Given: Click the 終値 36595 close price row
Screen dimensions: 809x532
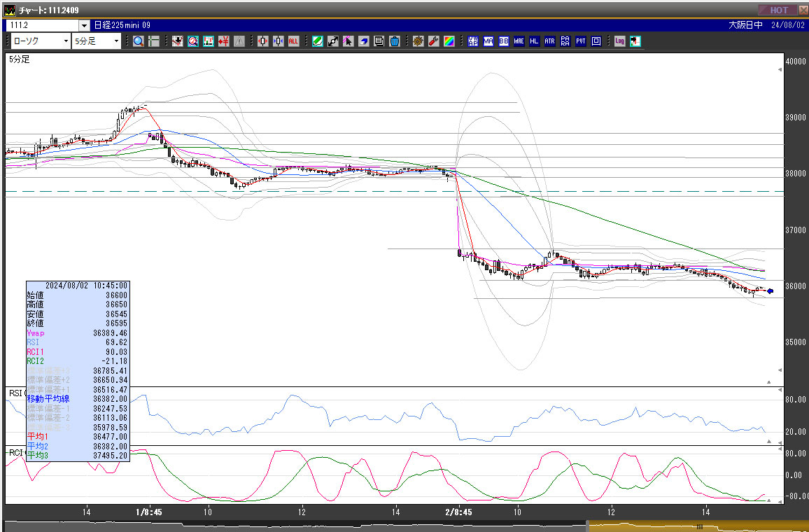Looking at the screenshot, I should click(78, 323).
